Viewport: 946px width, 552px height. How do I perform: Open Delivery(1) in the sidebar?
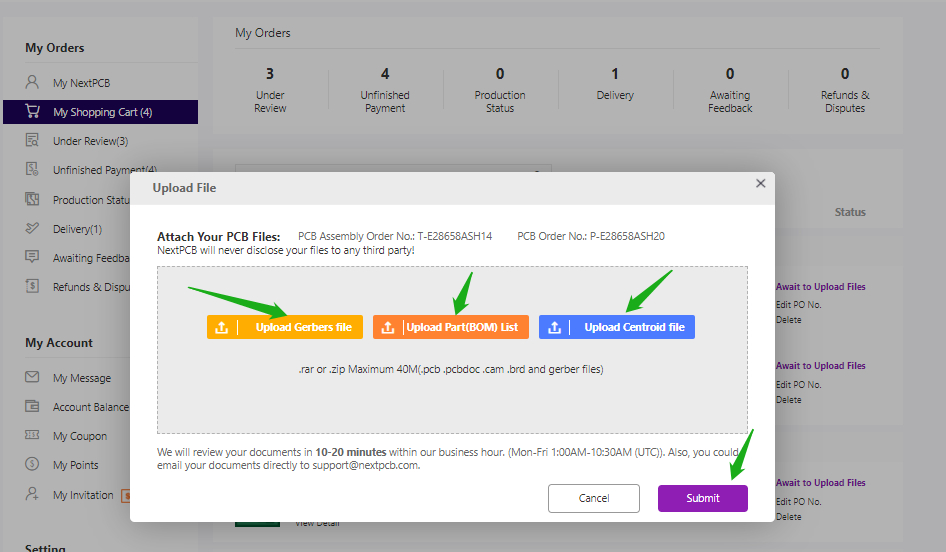click(77, 229)
